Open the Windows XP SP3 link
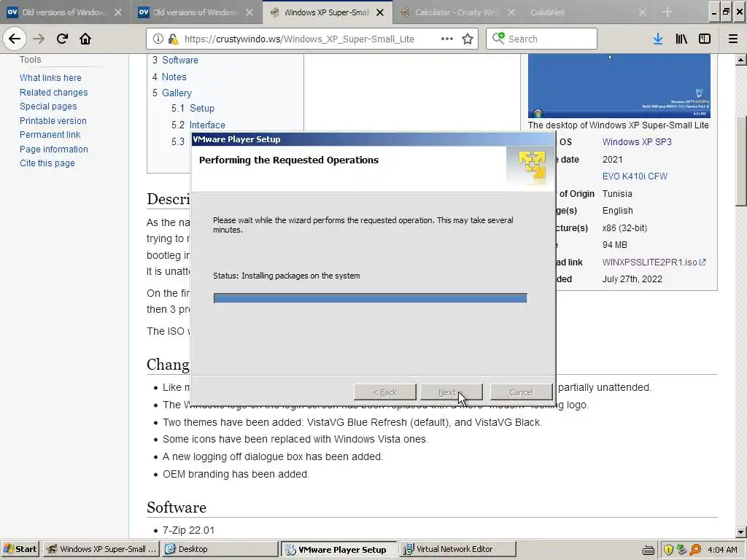 (x=637, y=142)
